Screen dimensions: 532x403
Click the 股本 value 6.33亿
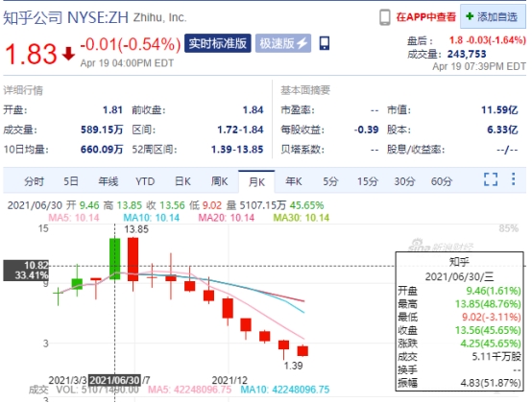coord(502,130)
